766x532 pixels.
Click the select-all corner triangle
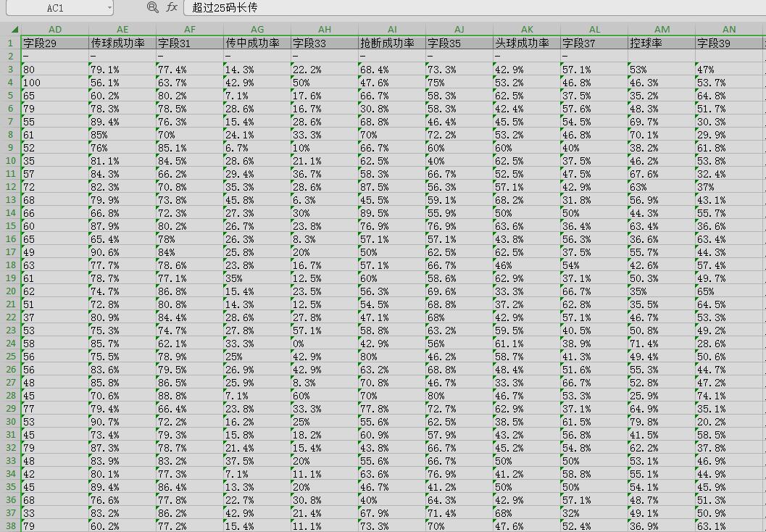coord(11,29)
